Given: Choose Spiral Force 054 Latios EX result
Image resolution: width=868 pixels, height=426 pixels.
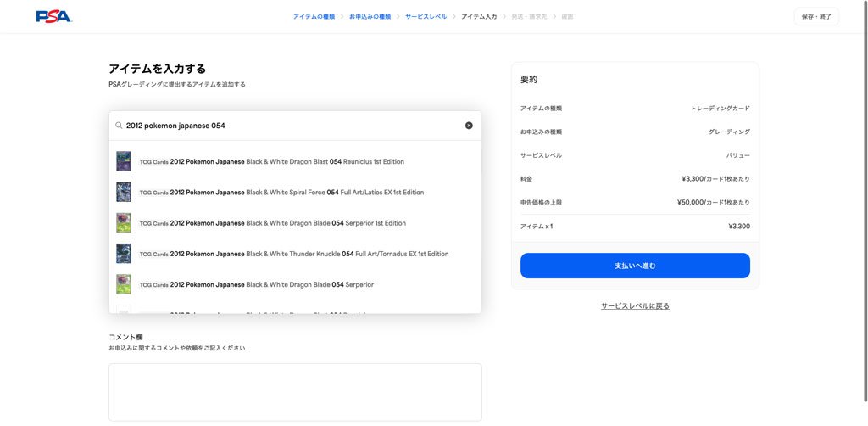Looking at the screenshot, I should tap(295, 193).
